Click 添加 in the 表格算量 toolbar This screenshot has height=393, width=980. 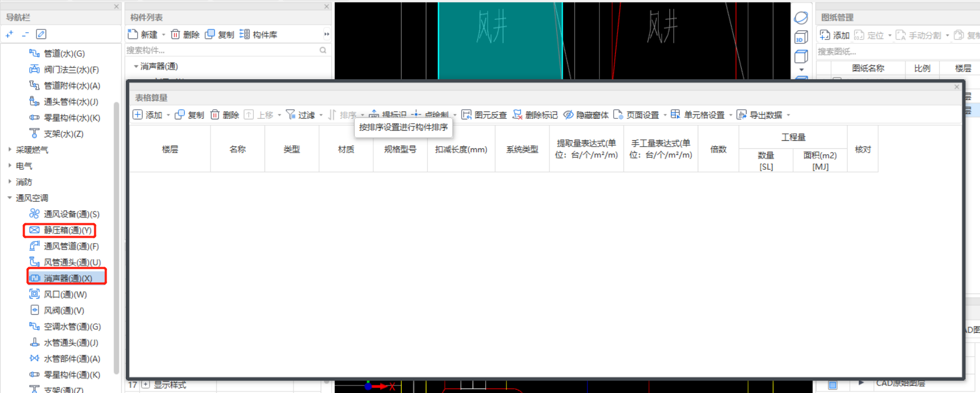click(x=147, y=115)
